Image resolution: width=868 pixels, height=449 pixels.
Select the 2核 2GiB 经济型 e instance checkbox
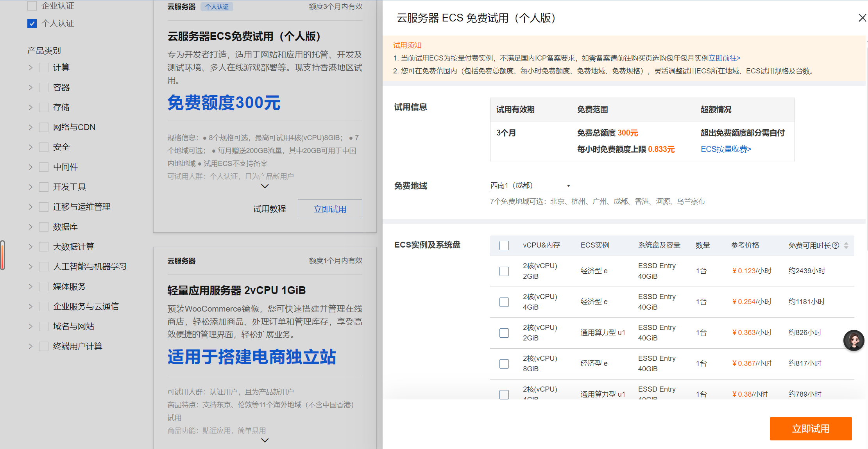504,271
